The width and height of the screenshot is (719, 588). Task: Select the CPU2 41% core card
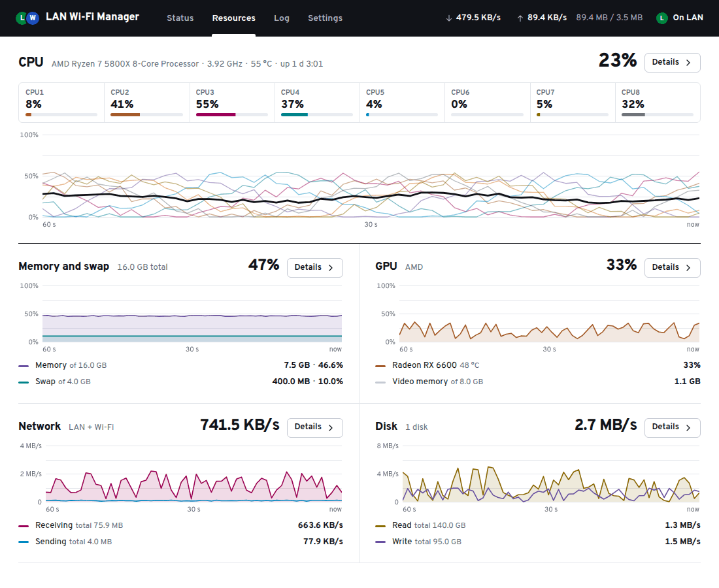pos(146,103)
